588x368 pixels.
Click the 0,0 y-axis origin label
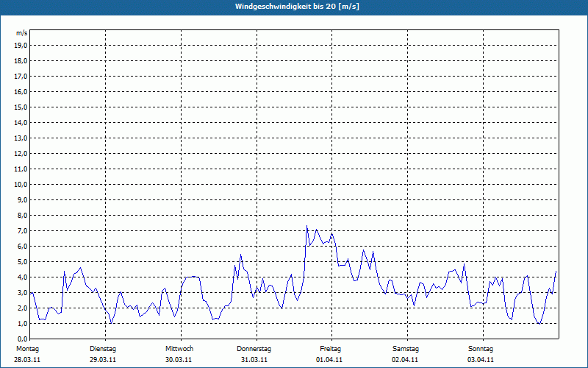click(x=21, y=339)
